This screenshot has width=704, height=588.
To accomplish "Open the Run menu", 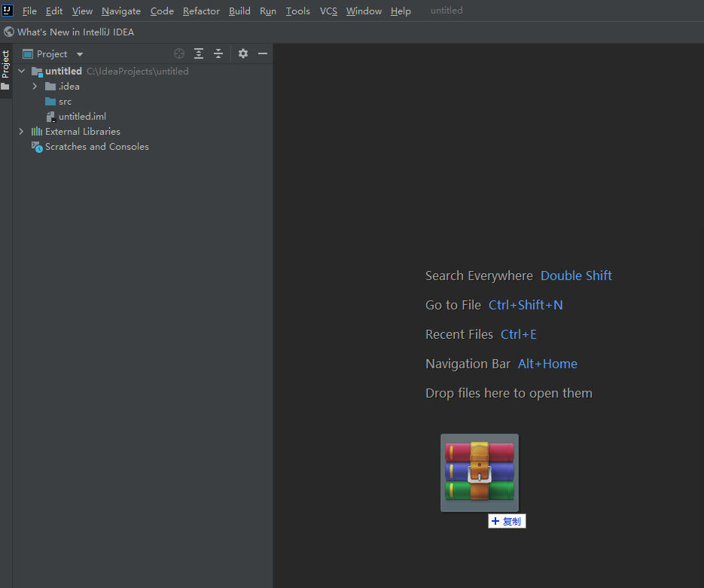I will (x=267, y=11).
